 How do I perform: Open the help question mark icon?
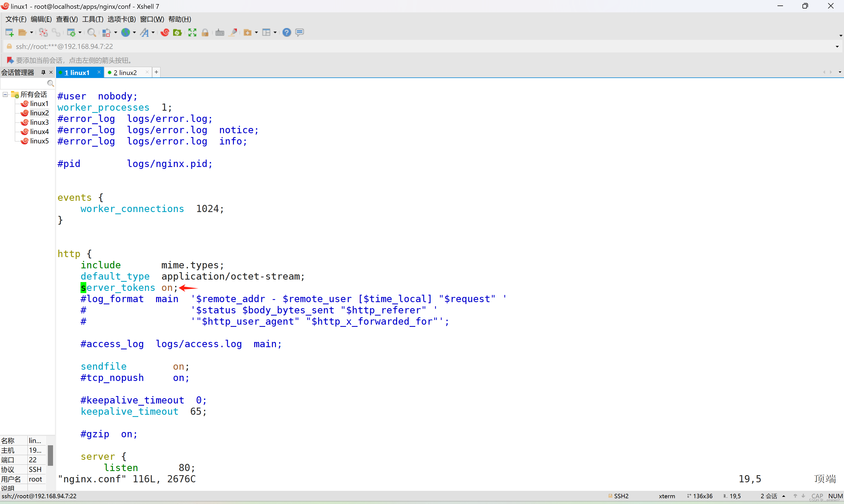tap(286, 33)
